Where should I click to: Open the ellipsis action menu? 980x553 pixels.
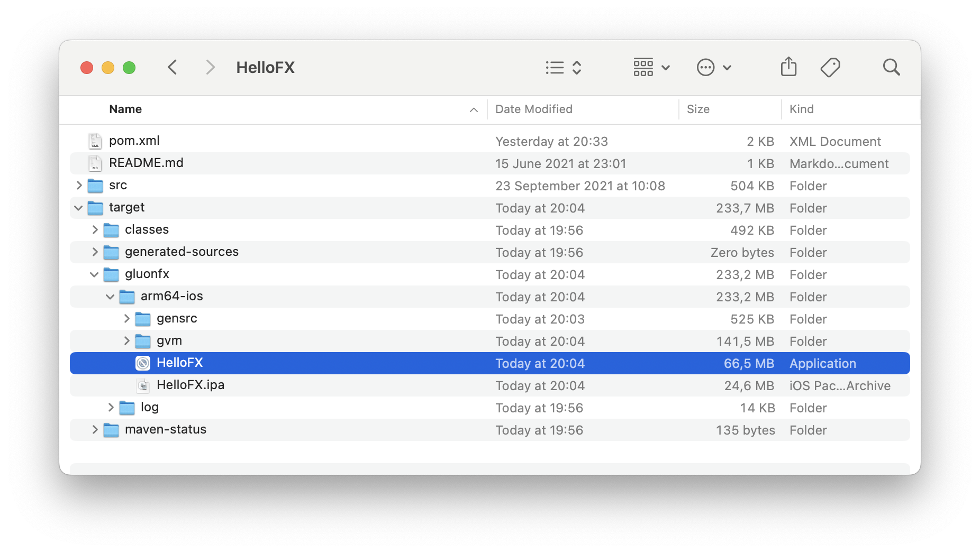714,67
